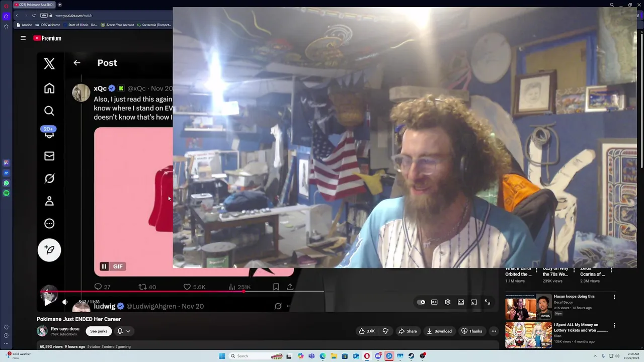Open Opera sidebar bookmarks star icon
This screenshot has height=362, width=644.
pyautogui.click(x=6, y=26)
